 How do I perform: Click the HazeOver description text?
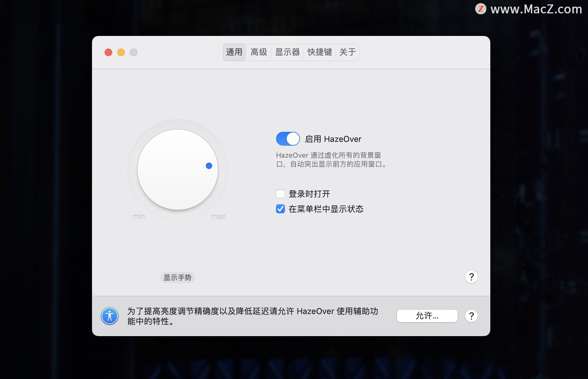(x=331, y=160)
